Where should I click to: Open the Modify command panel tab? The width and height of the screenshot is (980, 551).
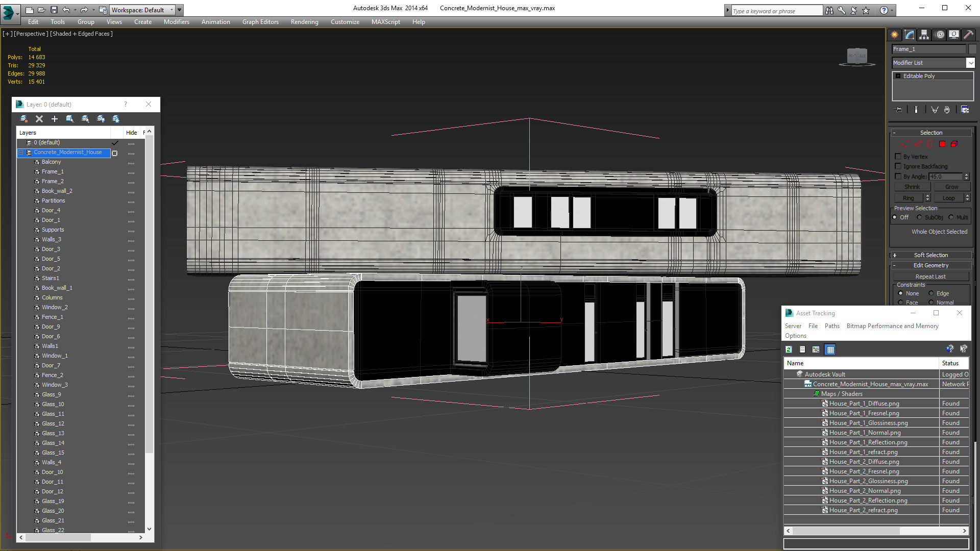[910, 35]
